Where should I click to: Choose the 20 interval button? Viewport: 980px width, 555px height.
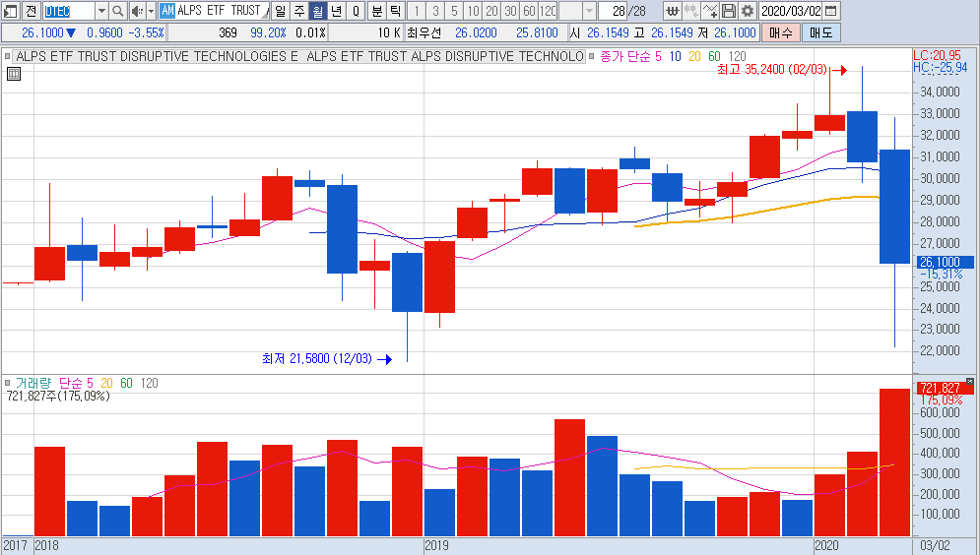tap(491, 11)
